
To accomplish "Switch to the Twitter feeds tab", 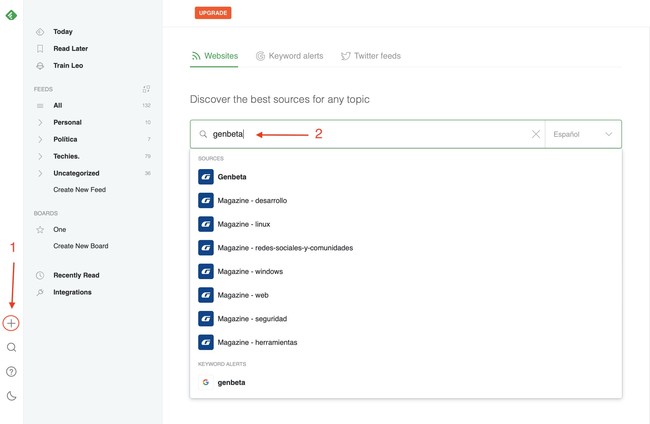I will (x=371, y=56).
